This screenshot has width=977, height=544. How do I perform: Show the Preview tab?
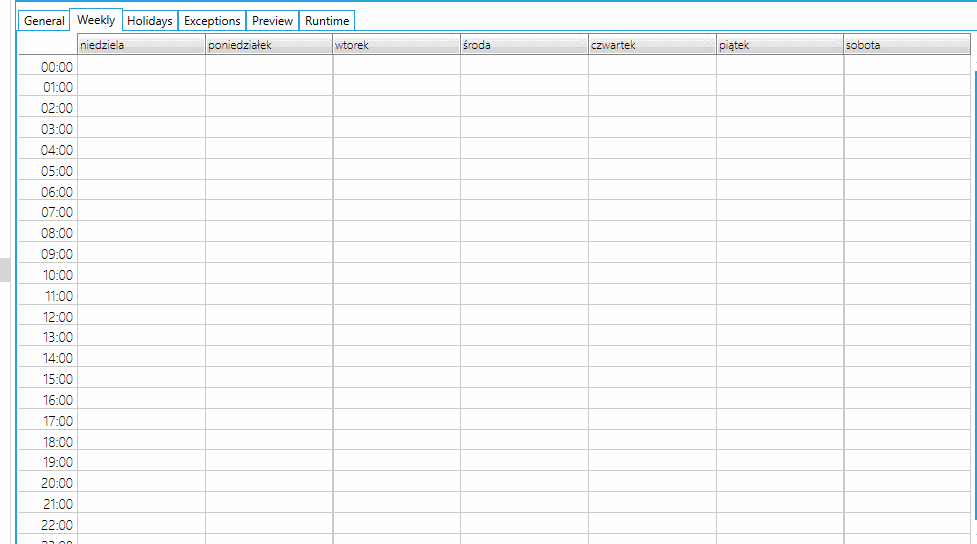tap(272, 21)
